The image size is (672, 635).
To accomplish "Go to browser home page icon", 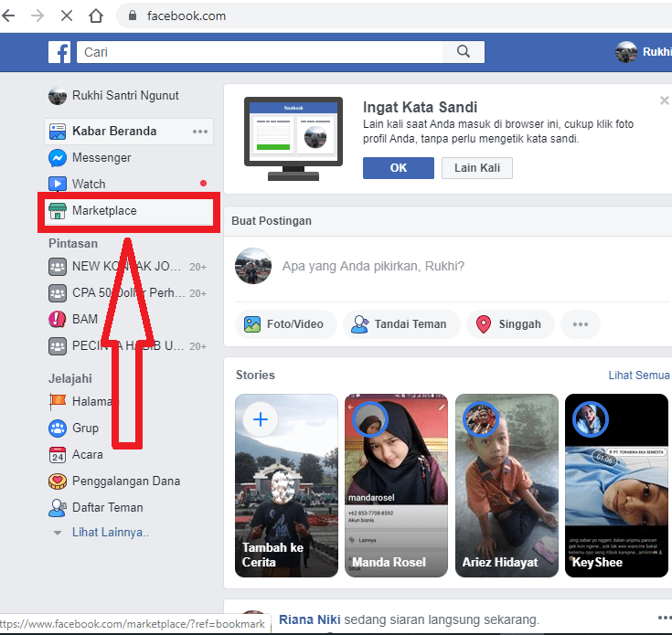I will (x=96, y=16).
